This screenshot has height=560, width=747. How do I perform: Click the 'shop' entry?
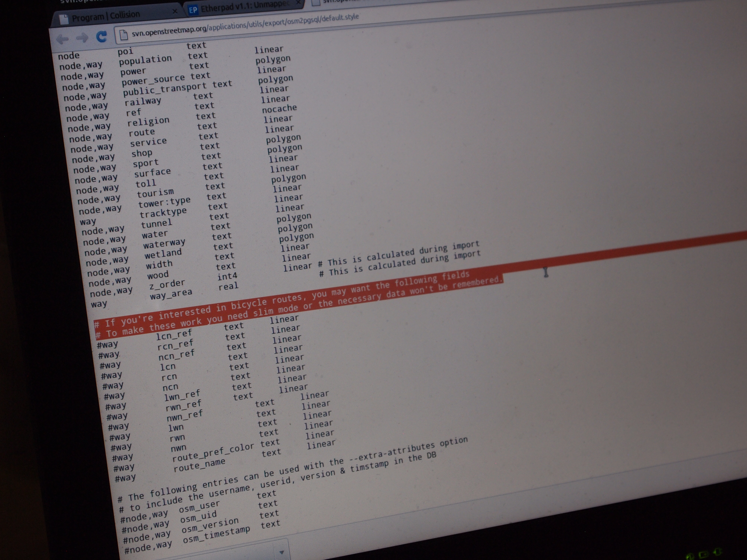(142, 154)
